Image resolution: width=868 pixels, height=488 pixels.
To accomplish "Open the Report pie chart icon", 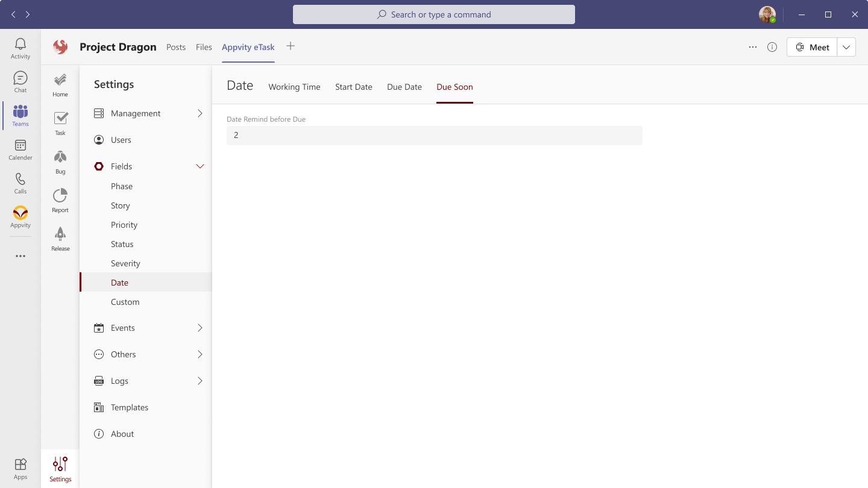I will pyautogui.click(x=60, y=196).
